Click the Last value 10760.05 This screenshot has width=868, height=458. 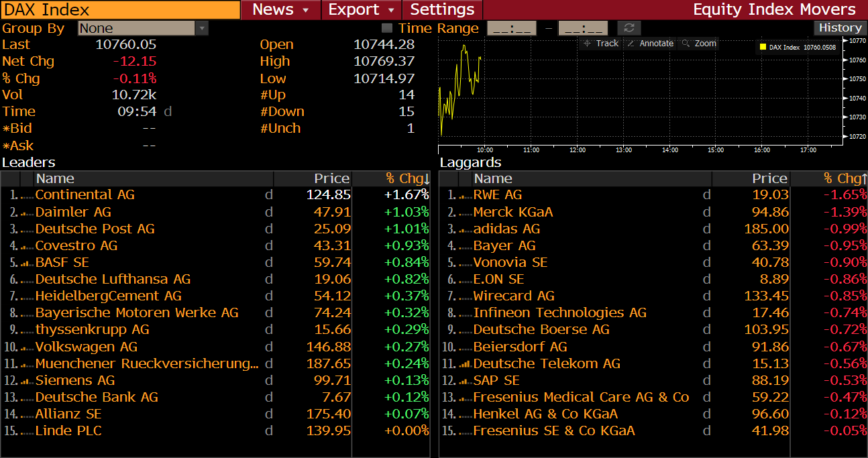click(126, 45)
